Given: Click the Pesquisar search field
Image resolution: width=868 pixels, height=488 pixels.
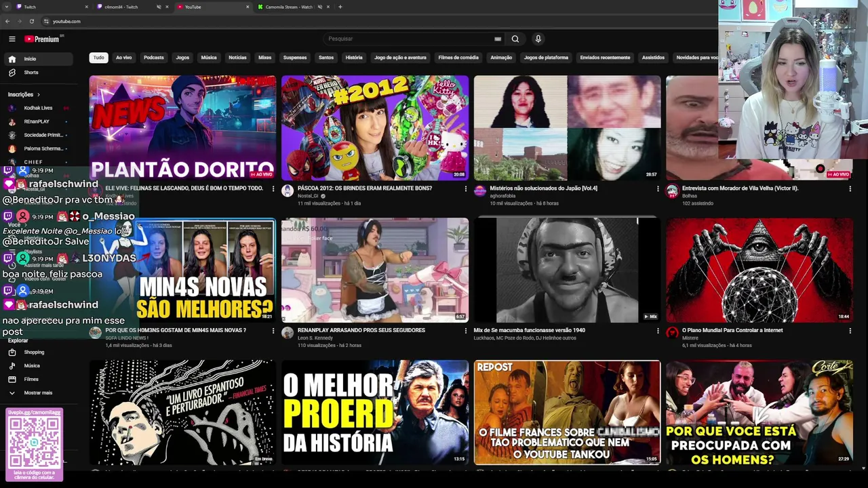Looking at the screenshot, I should tap(414, 39).
